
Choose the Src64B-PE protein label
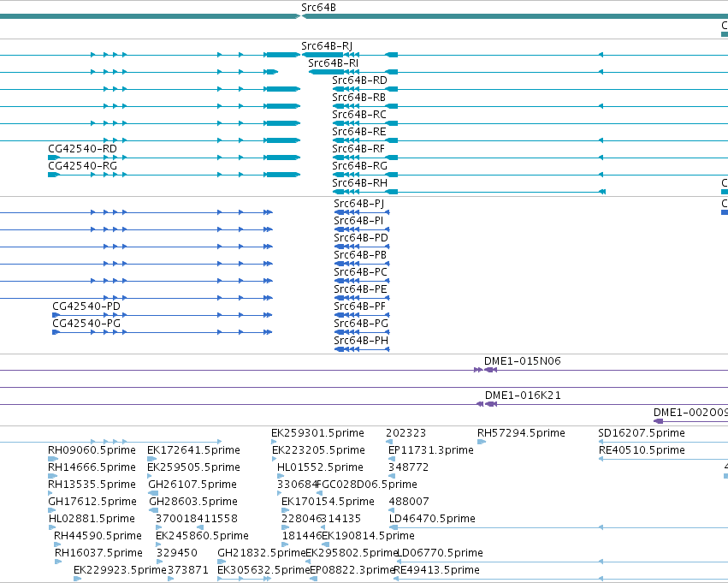click(360, 289)
